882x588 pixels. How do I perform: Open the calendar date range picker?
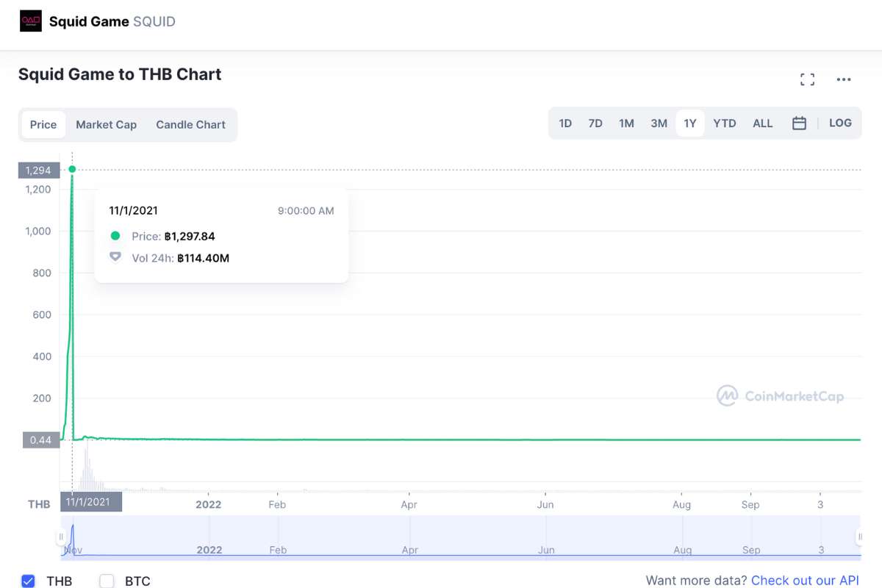(x=799, y=123)
